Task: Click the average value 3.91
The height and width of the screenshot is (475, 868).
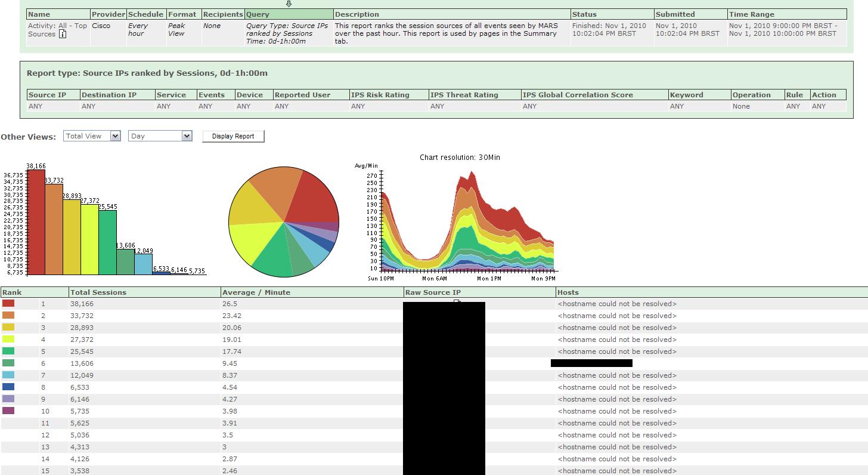Action: point(230,423)
